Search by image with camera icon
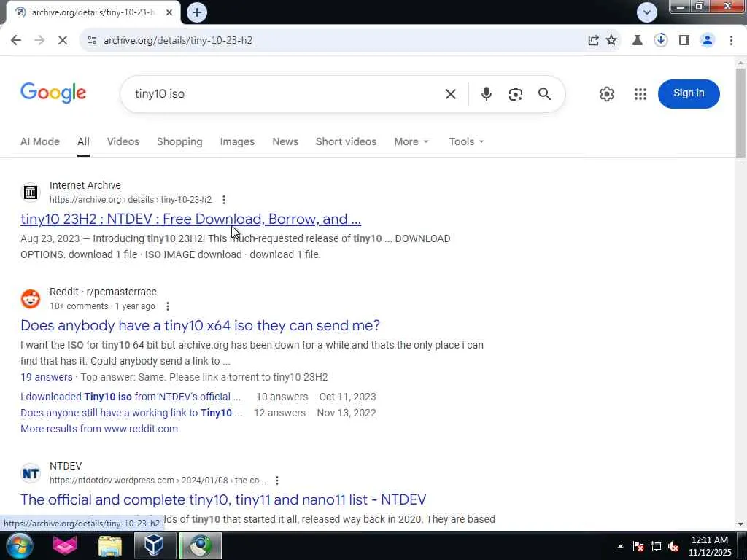Image resolution: width=747 pixels, height=560 pixels. [x=515, y=94]
